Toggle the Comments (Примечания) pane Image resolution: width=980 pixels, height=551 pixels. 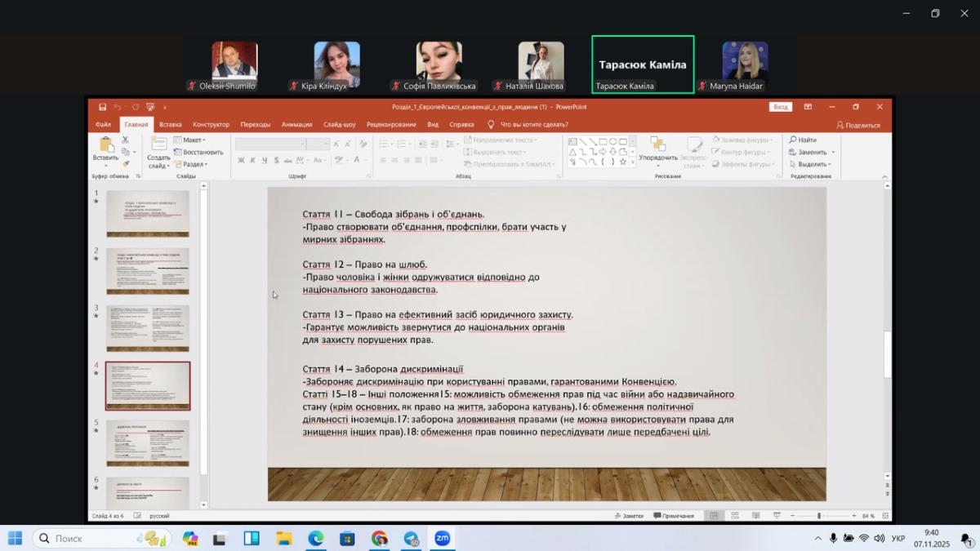(x=673, y=516)
